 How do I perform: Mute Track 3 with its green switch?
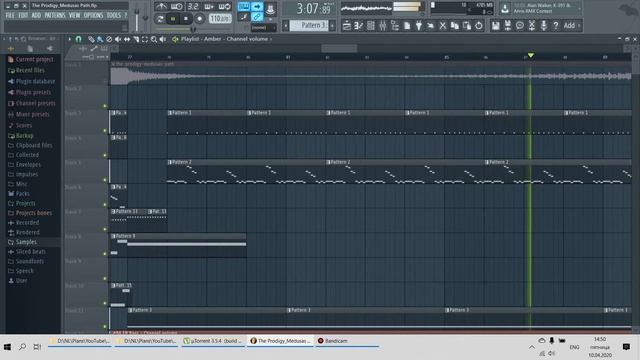click(105, 131)
